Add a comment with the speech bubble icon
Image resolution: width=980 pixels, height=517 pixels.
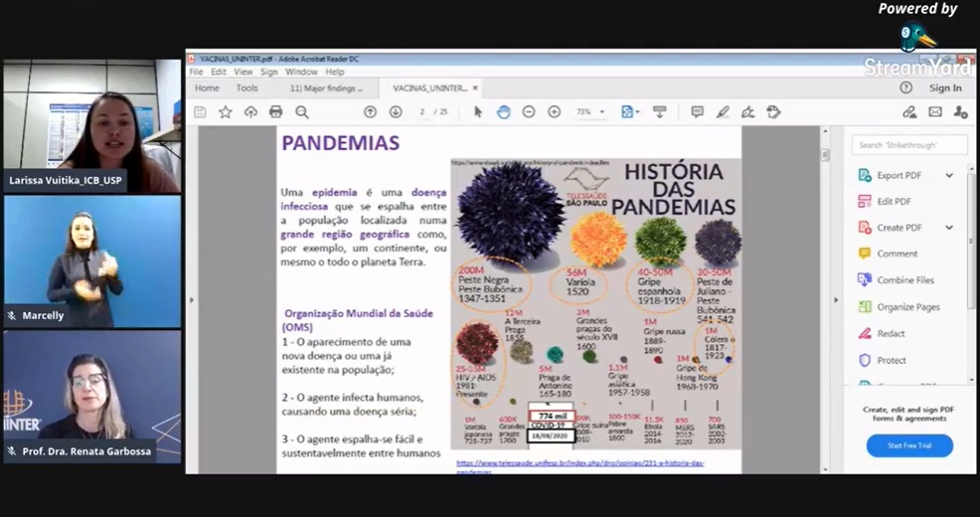point(697,112)
